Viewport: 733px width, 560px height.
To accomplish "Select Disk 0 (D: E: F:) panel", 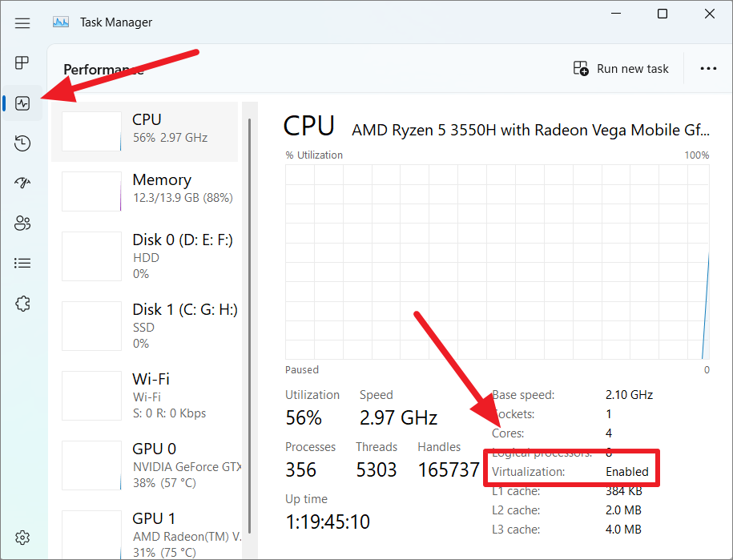I will pos(152,256).
